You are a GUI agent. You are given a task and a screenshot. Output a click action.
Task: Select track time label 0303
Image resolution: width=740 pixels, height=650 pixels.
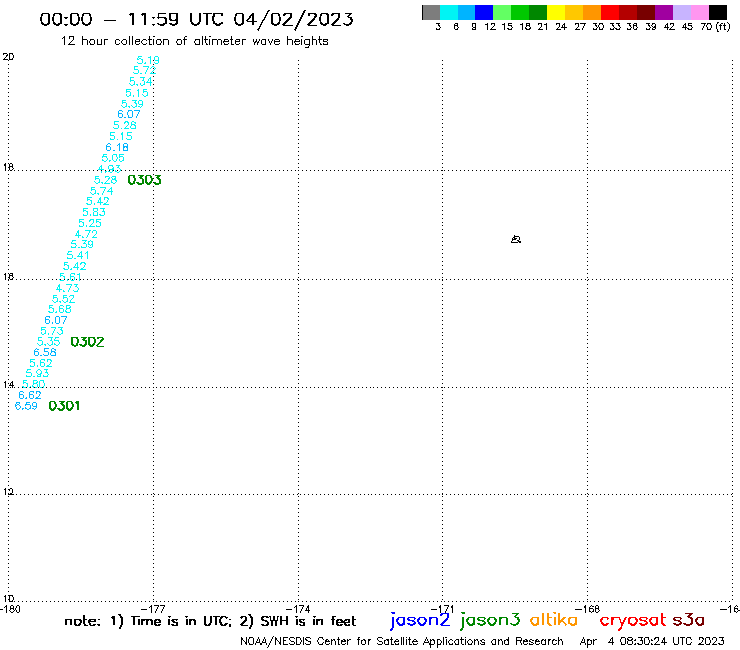[x=144, y=180]
